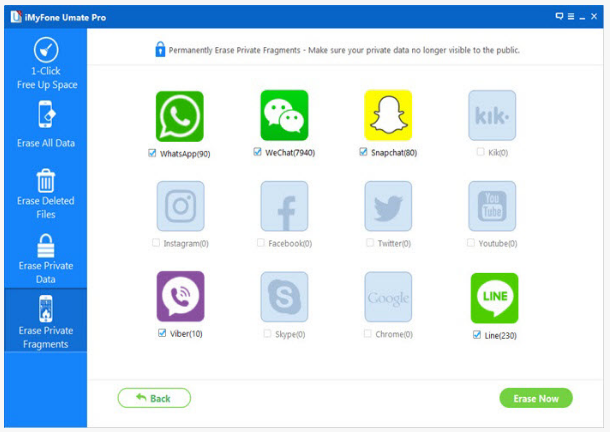Image resolution: width=610 pixels, height=432 pixels.
Task: Click the greyed-out Google Chrome icon
Action: click(388, 297)
